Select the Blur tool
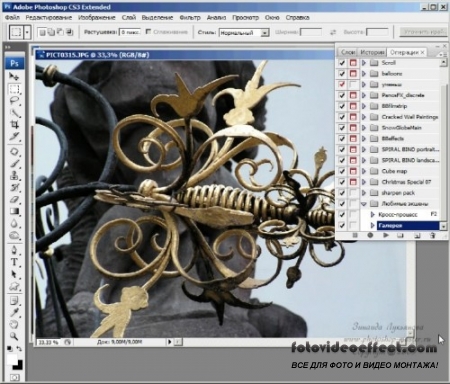 tap(14, 223)
